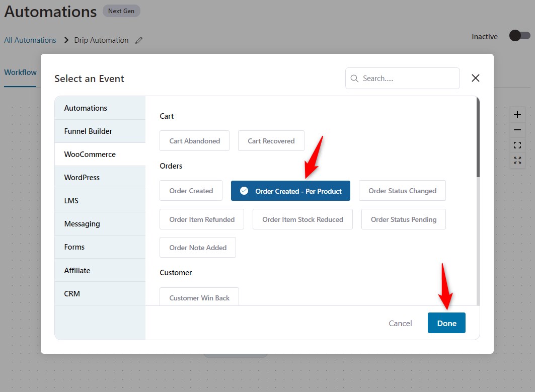Select the LMS category
The image size is (535, 392).
point(100,201)
